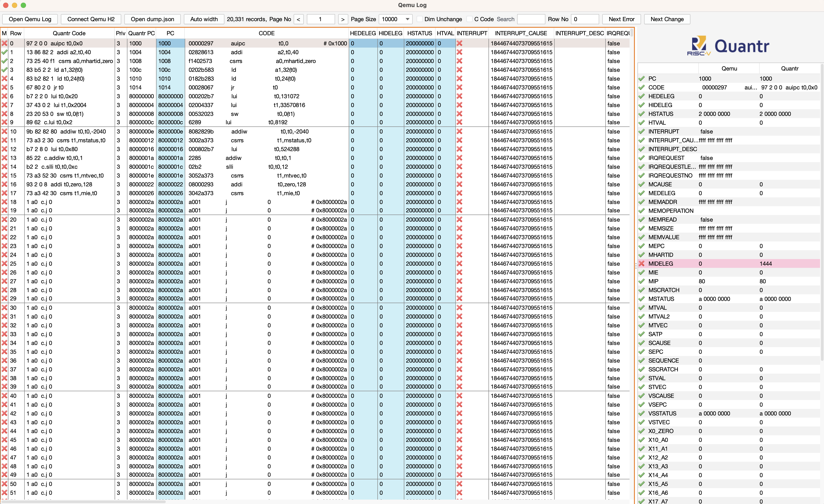Click the INTERRUPT red cross in row 7
The image size is (824, 504).
point(459,105)
